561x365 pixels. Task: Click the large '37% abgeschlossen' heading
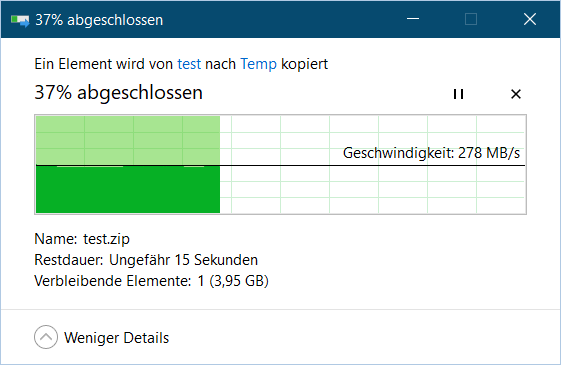[x=118, y=93]
